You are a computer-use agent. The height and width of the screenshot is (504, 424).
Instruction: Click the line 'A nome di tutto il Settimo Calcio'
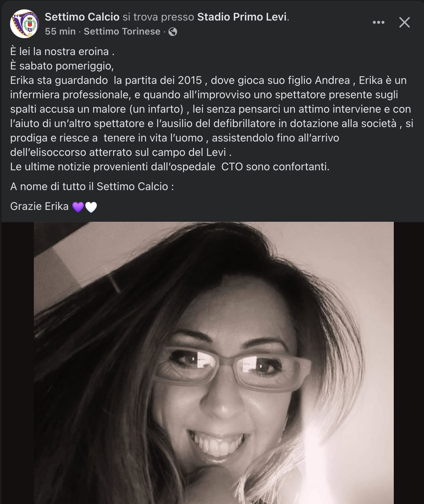tap(92, 186)
